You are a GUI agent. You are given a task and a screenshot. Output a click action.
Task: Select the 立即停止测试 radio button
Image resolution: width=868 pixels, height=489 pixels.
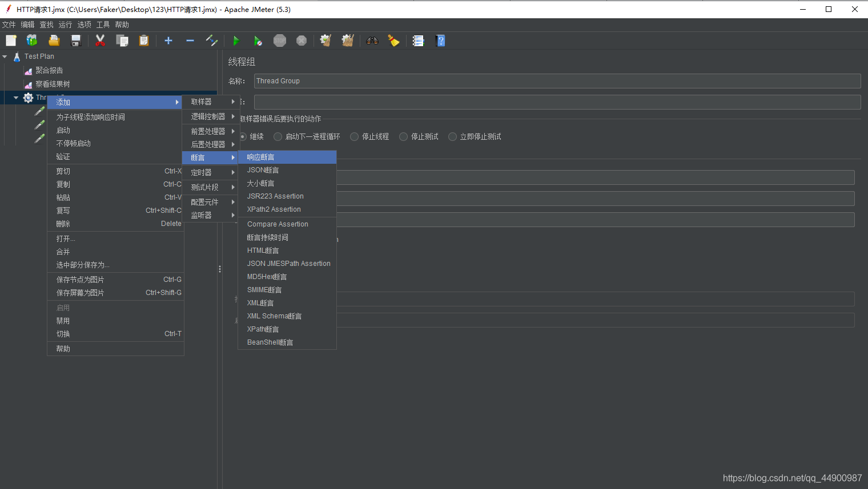452,137
